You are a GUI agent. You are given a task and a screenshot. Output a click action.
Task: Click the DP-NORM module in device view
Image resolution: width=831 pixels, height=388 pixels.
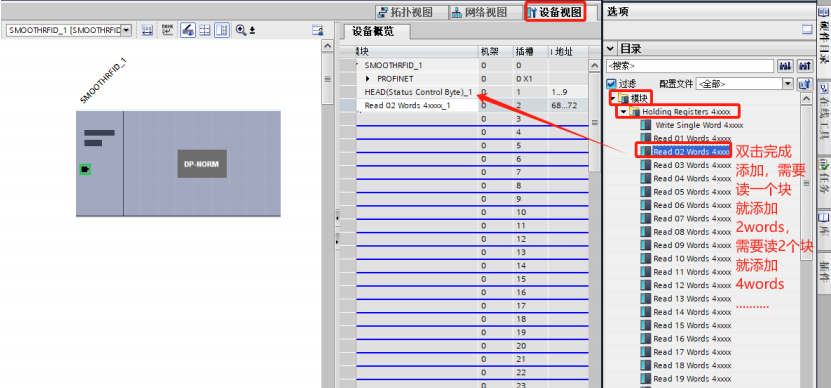(x=202, y=164)
